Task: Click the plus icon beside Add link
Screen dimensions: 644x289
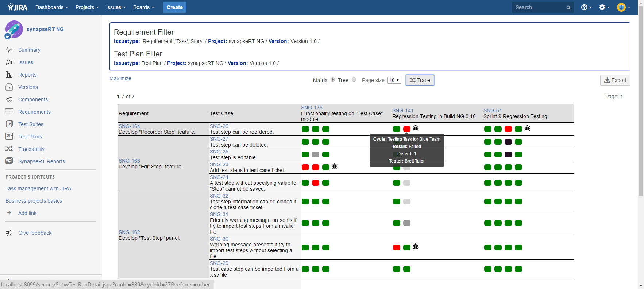Action: (9, 213)
